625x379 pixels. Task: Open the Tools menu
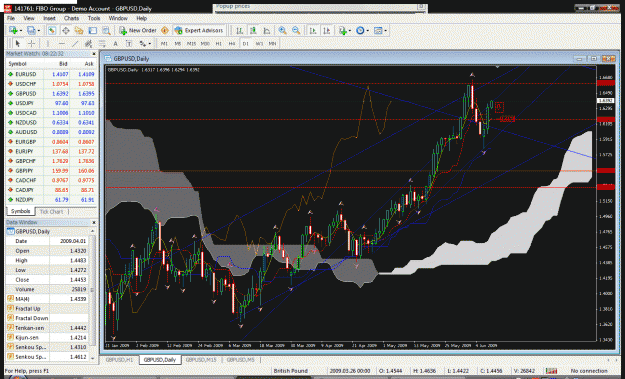click(94, 18)
